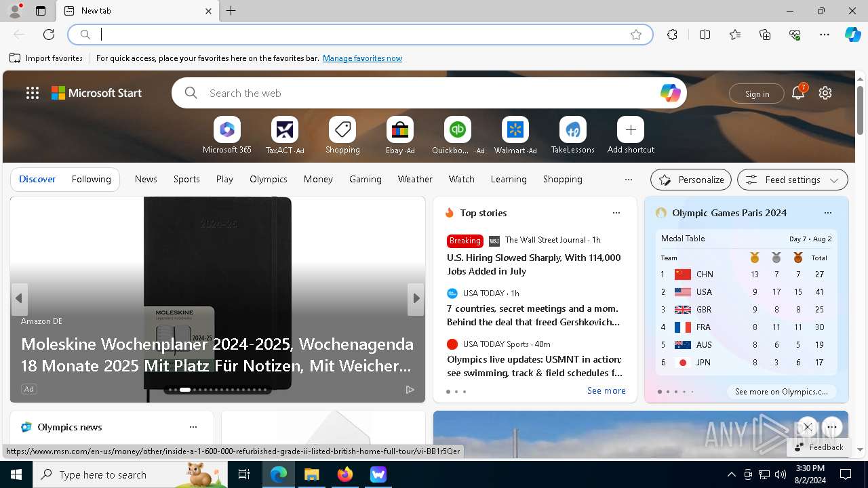Viewport: 868px width, 488px height.
Task: Go to next carousel slide
Action: [x=416, y=299]
